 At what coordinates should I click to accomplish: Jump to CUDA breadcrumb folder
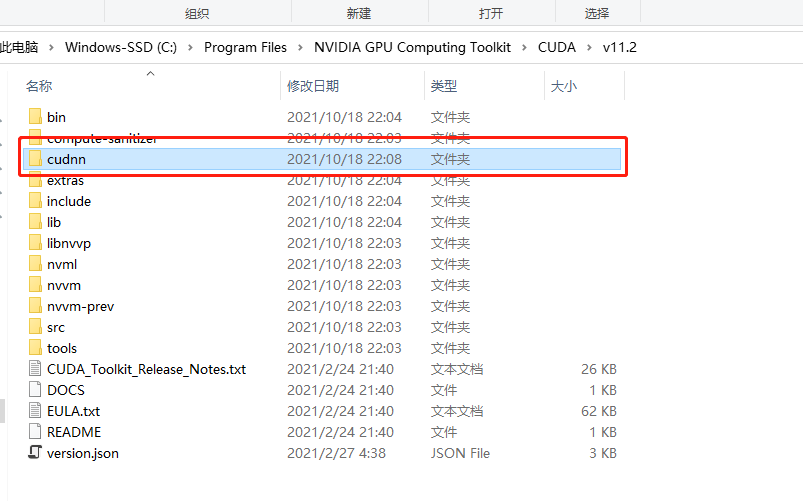557,47
